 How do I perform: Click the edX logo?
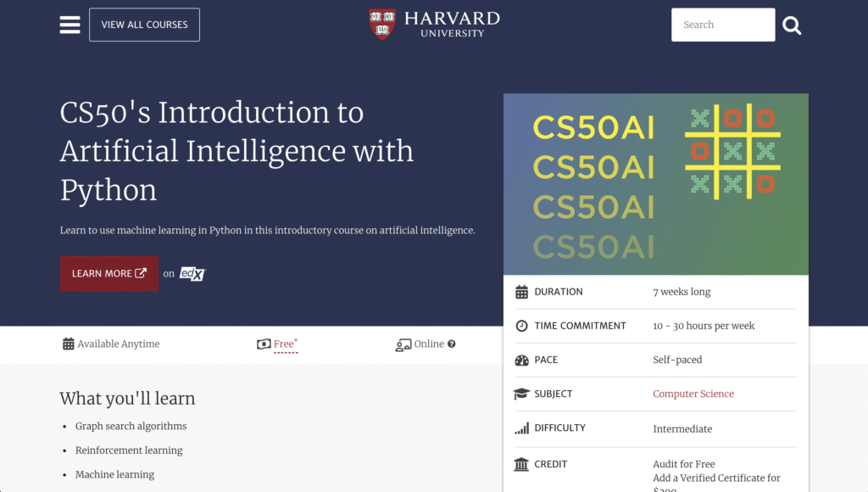192,273
